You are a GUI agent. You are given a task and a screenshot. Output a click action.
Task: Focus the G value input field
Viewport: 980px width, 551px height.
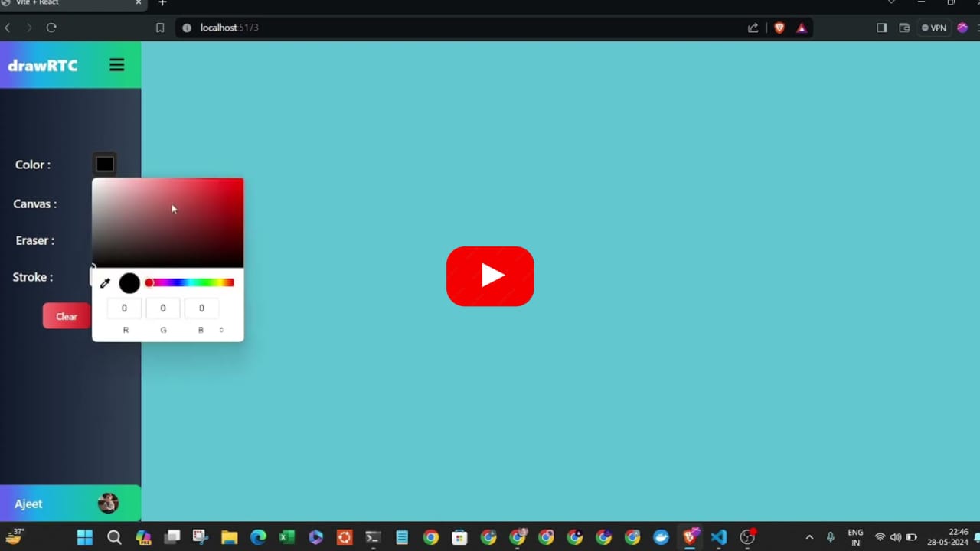pyautogui.click(x=163, y=308)
